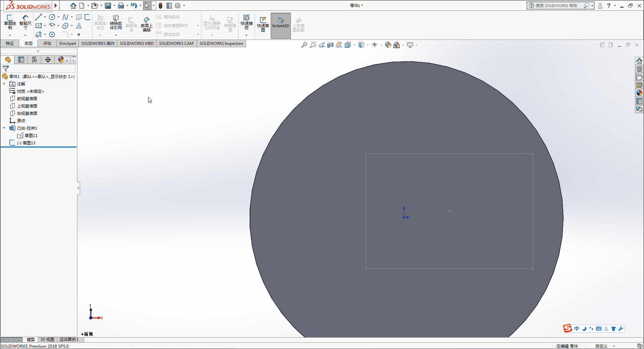Open the ConfigurationManager tab
The height and width of the screenshot is (349, 644).
tap(35, 60)
